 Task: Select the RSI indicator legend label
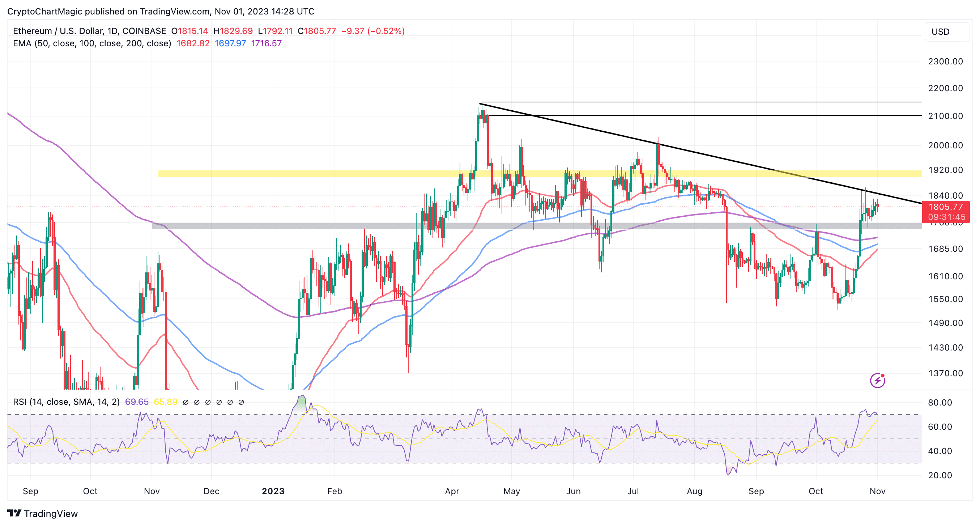66,402
